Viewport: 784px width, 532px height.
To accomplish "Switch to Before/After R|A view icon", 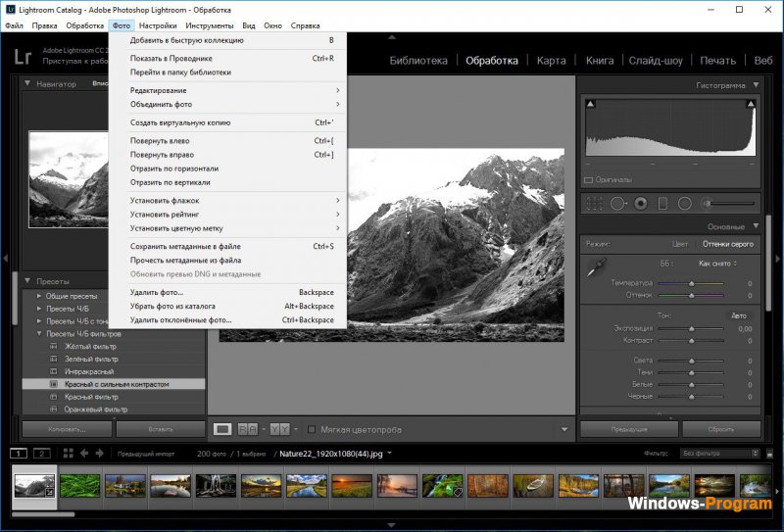I will (248, 429).
